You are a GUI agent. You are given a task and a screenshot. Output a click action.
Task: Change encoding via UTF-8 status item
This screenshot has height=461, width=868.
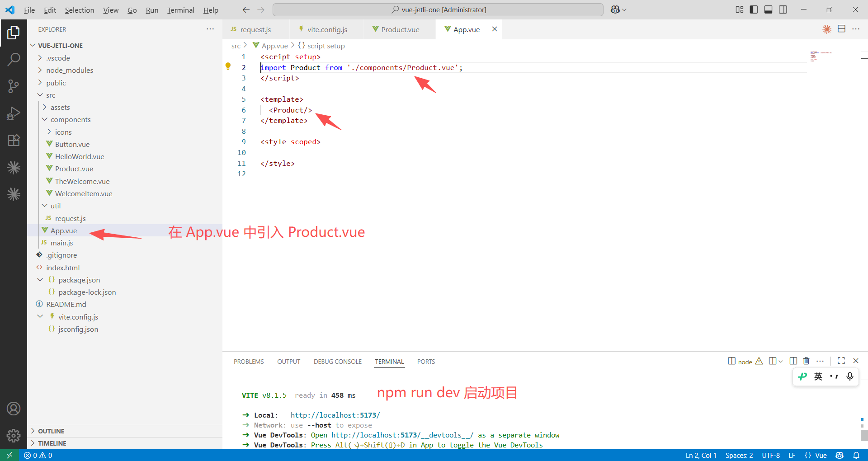click(x=771, y=455)
